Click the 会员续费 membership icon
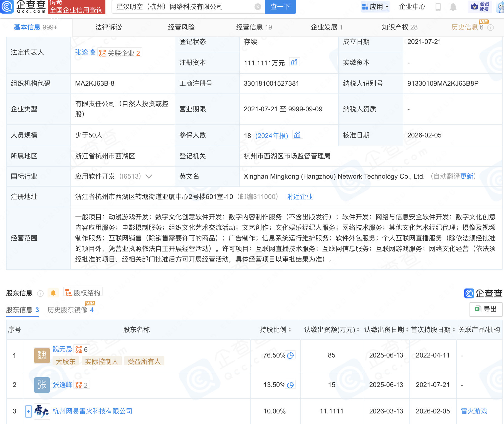504x424 pixels. click(480, 7)
